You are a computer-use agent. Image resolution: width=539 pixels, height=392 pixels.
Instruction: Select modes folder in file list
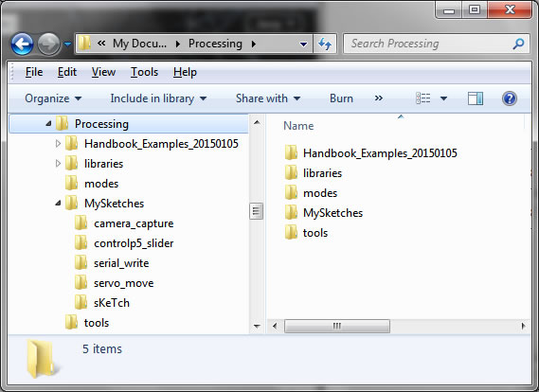(320, 193)
